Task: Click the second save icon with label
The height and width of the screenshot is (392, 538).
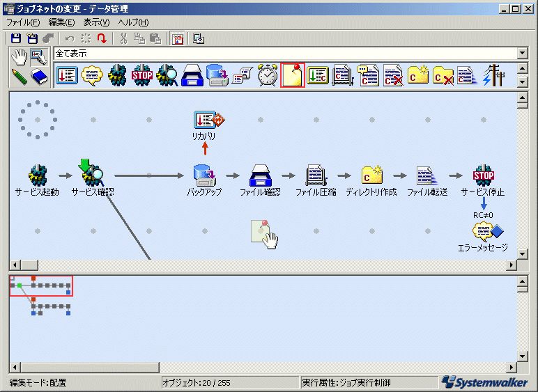Action: point(33,38)
